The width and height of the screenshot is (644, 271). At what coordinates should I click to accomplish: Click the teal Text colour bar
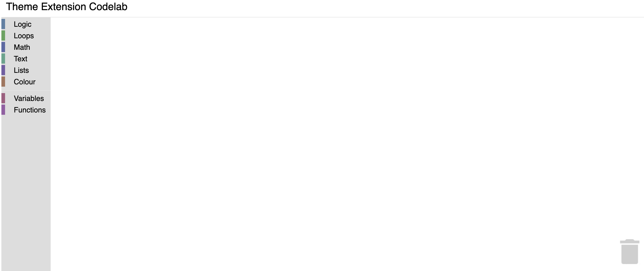[3, 59]
